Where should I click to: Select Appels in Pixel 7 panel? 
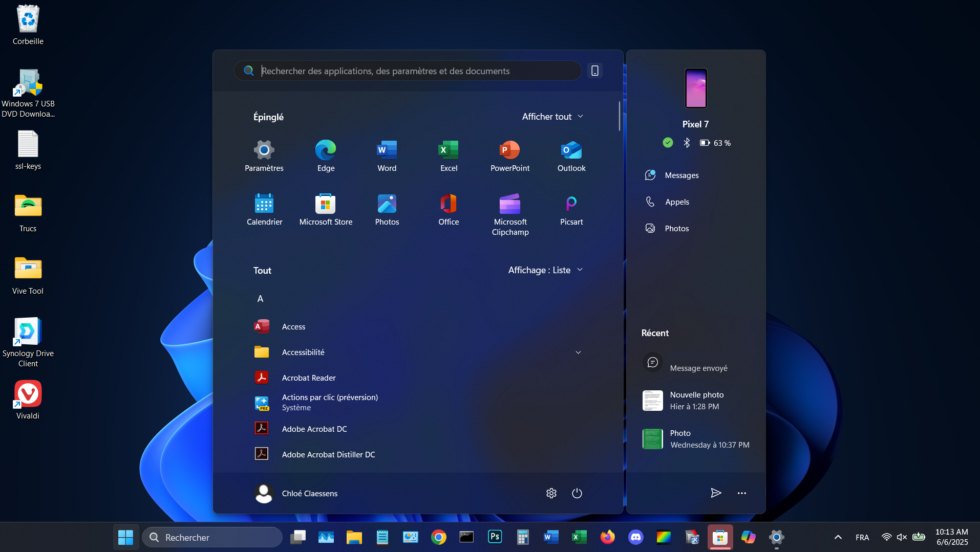point(676,202)
